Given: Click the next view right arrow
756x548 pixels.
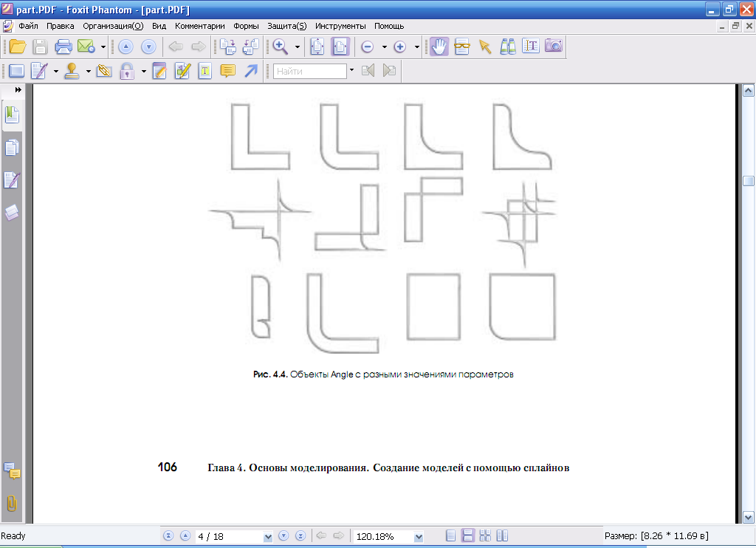Looking at the screenshot, I should 198,47.
